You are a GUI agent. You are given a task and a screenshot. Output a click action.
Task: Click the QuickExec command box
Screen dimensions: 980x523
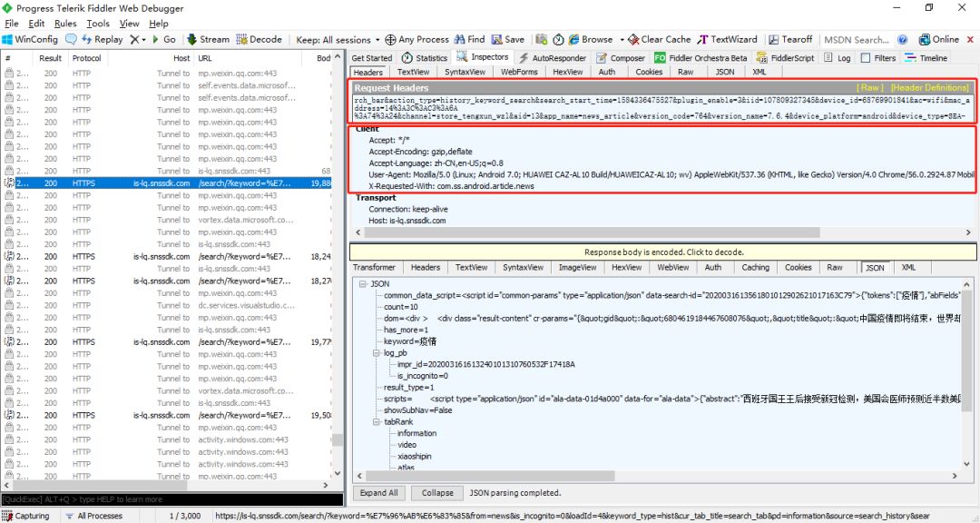coord(171,499)
